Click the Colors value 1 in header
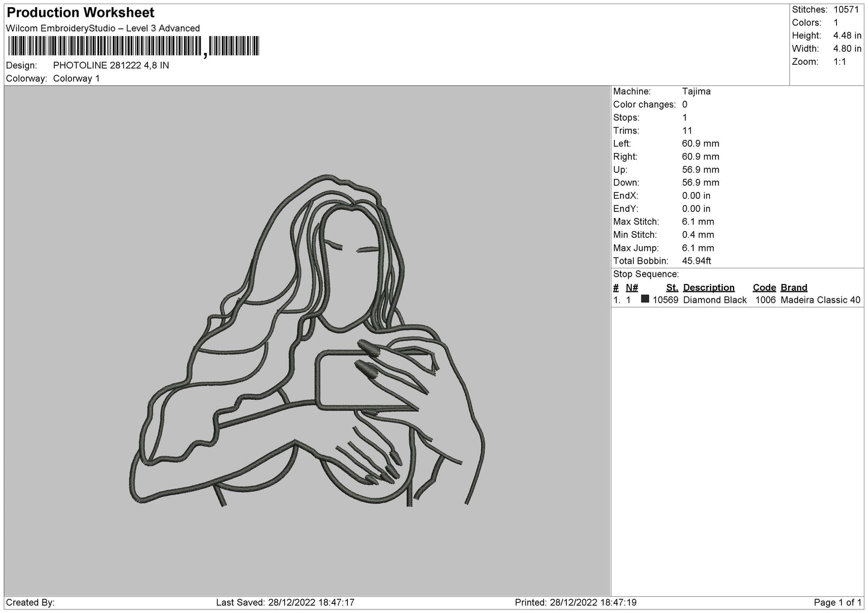This screenshot has height=613, width=868. coord(836,23)
